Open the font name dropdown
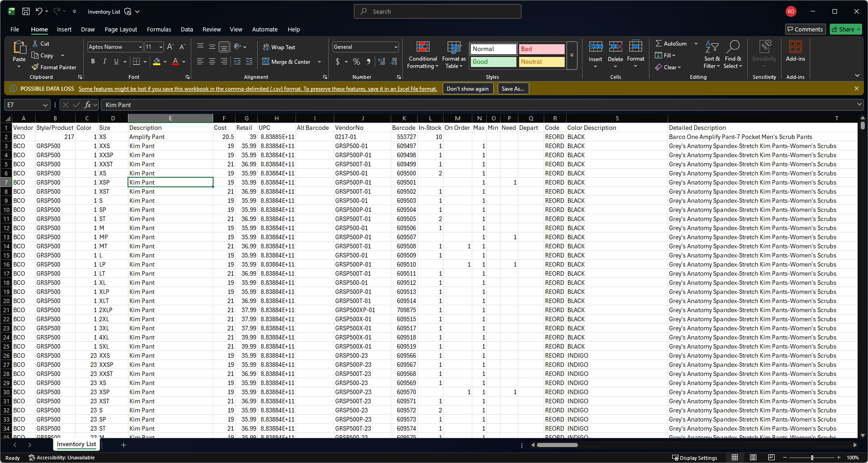 [x=140, y=47]
